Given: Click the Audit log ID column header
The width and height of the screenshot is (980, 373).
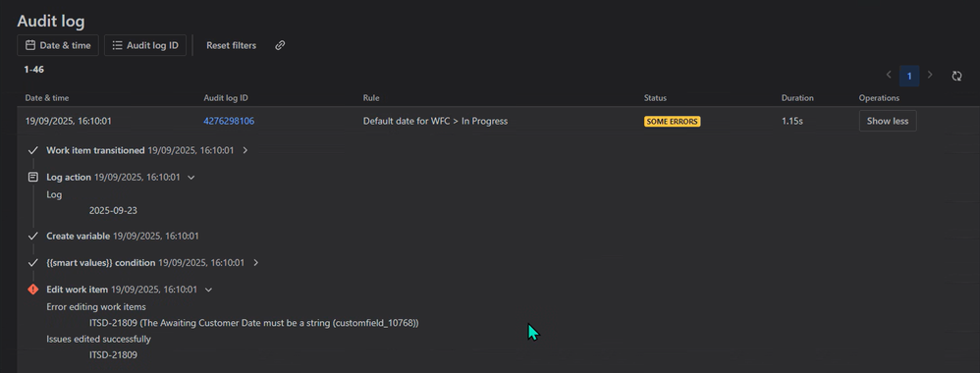Looking at the screenshot, I should 226,98.
